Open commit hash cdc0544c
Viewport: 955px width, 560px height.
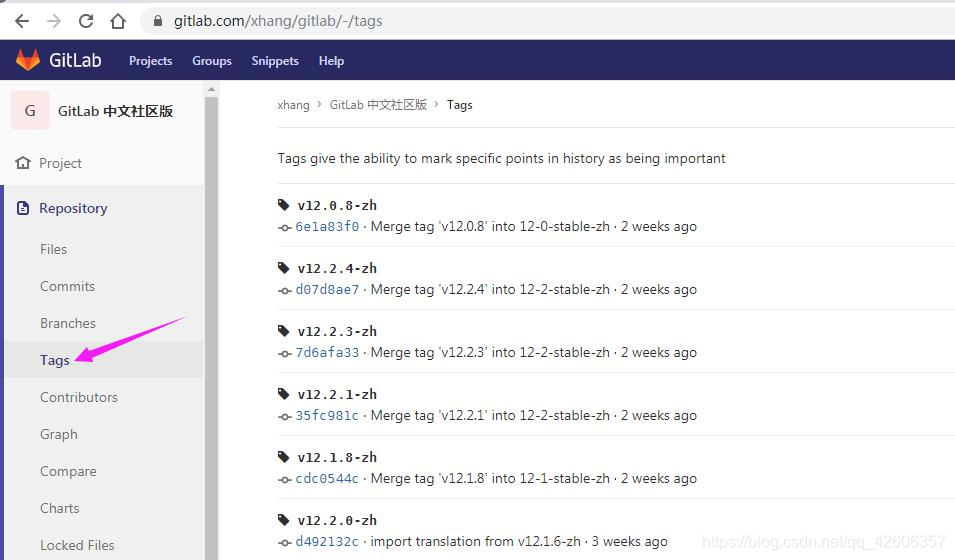327,478
